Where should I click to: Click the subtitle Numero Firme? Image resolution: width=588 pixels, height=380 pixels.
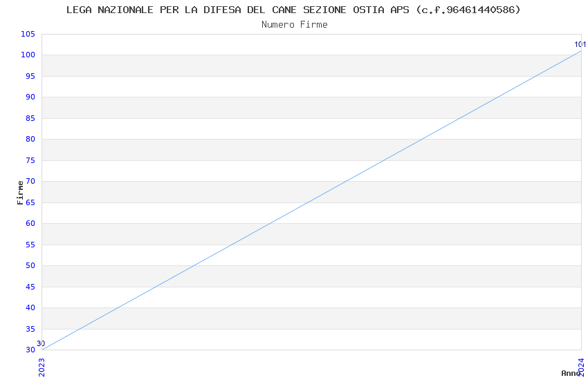[295, 25]
